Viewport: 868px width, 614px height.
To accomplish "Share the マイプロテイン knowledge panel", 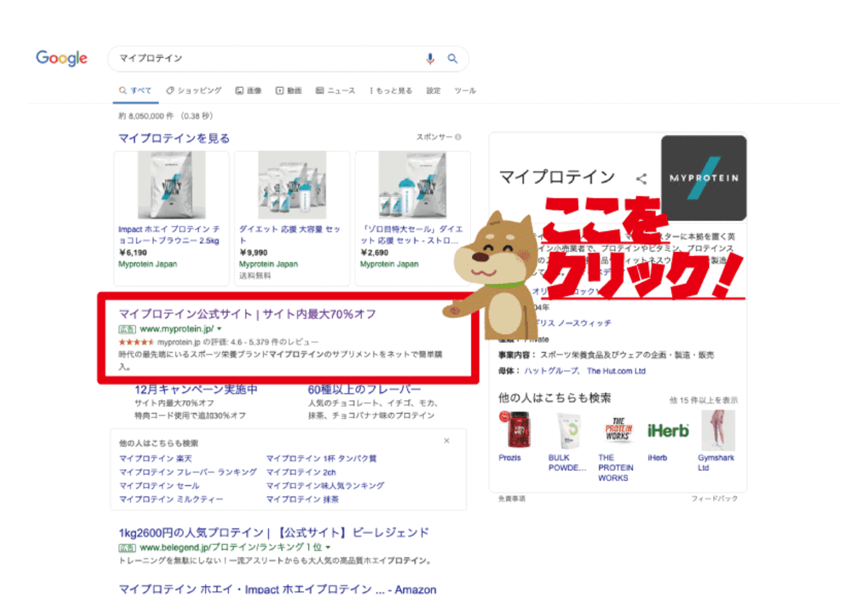I will point(642,178).
